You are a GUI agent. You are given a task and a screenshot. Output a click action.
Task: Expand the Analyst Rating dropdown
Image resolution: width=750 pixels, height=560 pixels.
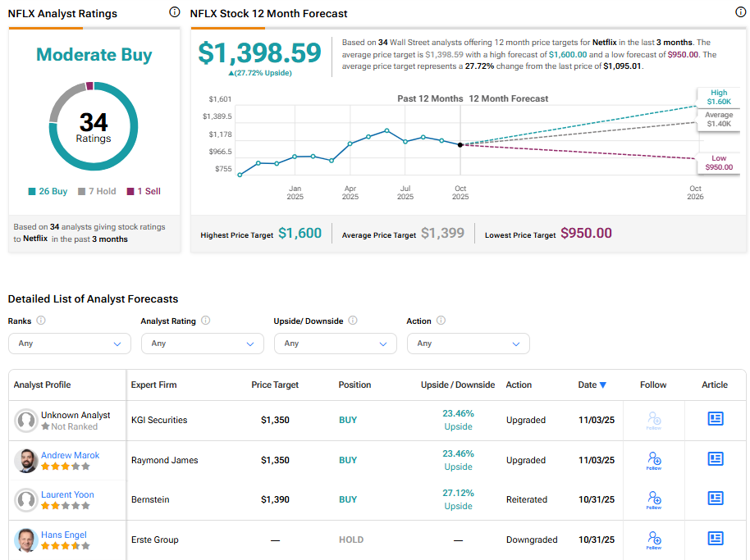(x=203, y=344)
